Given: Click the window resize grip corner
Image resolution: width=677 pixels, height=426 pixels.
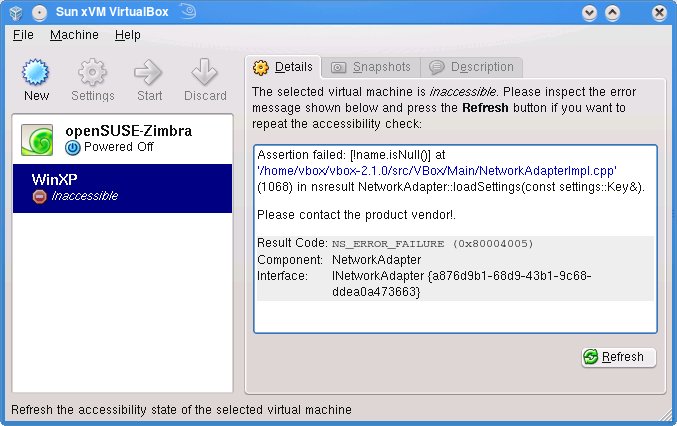Looking at the screenshot, I should 664,415.
